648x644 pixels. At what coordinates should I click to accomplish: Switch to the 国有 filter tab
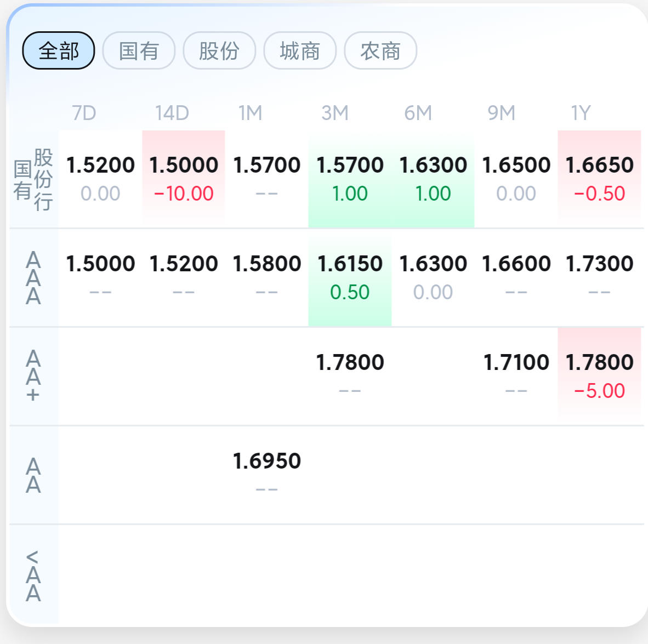tap(139, 50)
